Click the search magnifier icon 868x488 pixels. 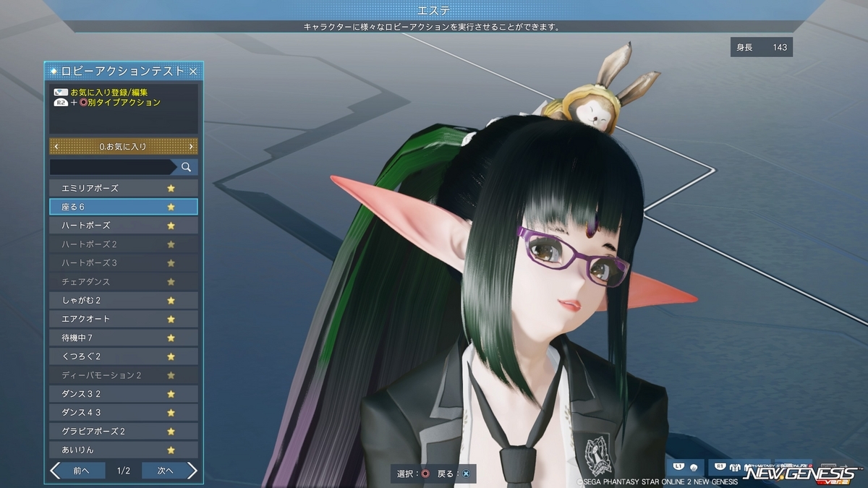[187, 167]
